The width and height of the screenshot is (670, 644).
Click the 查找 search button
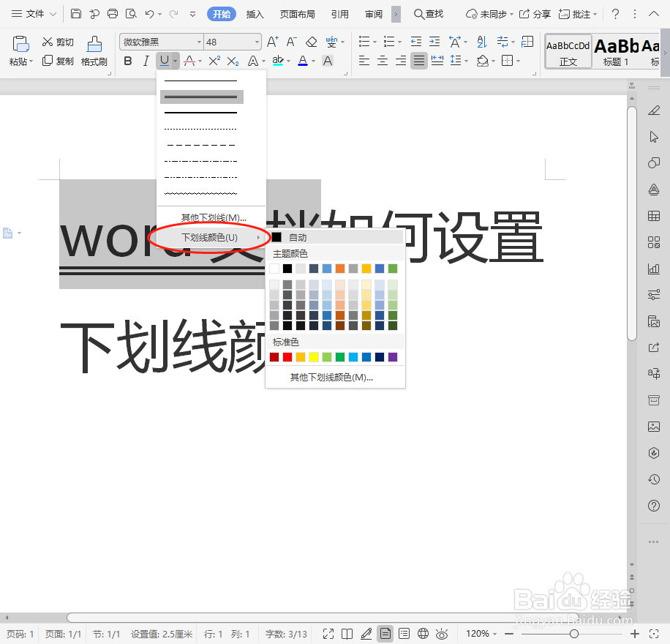click(x=429, y=14)
